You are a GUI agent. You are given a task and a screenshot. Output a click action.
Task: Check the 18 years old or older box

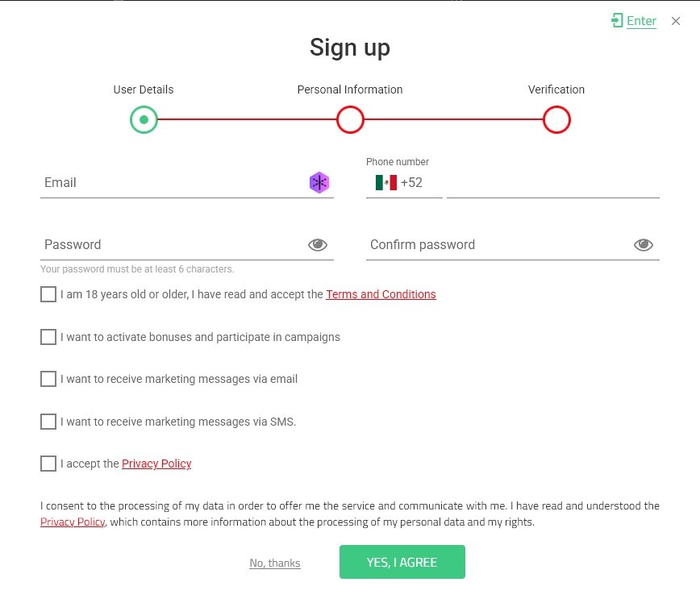(48, 294)
